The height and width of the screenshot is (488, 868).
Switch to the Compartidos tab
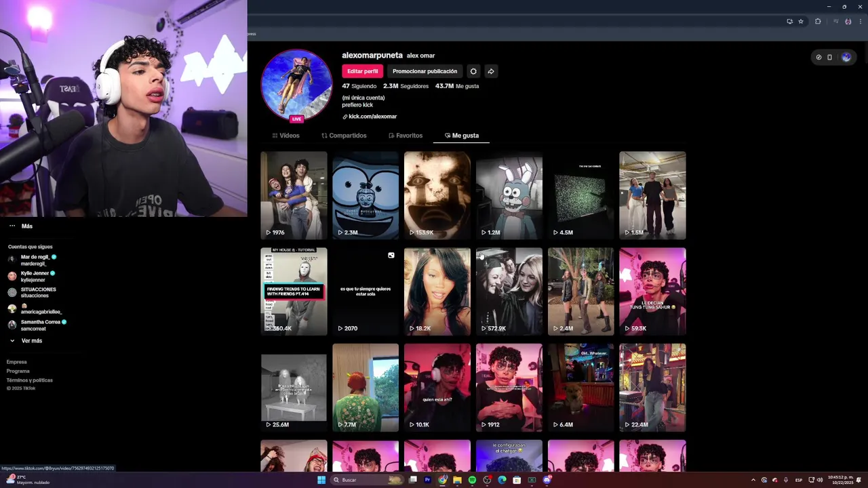(x=344, y=136)
